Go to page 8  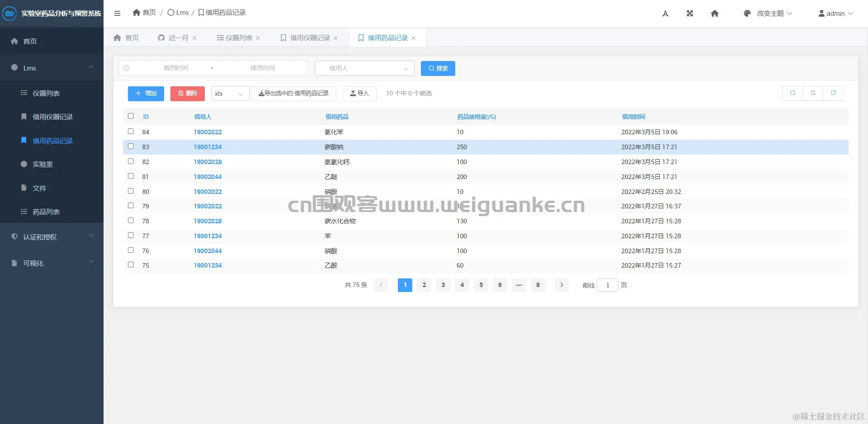click(x=538, y=285)
